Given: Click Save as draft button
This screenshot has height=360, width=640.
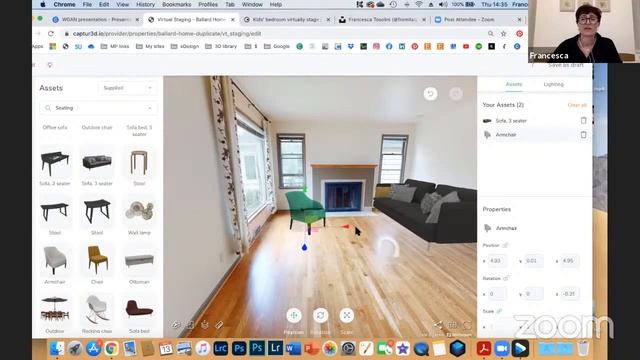Looking at the screenshot, I should pos(565,65).
